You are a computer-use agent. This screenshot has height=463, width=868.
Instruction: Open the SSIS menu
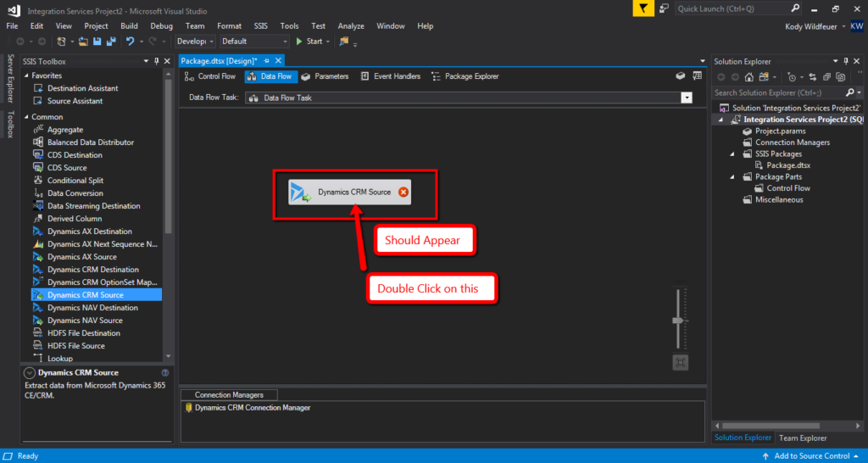click(x=259, y=26)
